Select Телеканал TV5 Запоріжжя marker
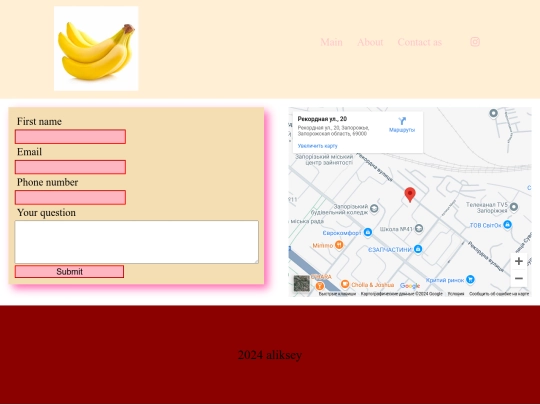This screenshot has height=405, width=540. tap(514, 207)
